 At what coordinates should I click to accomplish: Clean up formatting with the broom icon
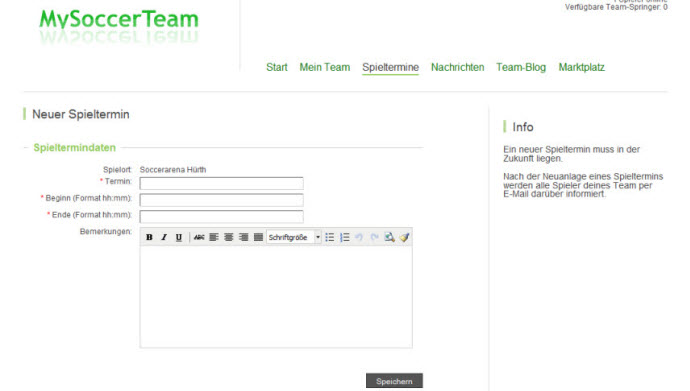tap(404, 237)
